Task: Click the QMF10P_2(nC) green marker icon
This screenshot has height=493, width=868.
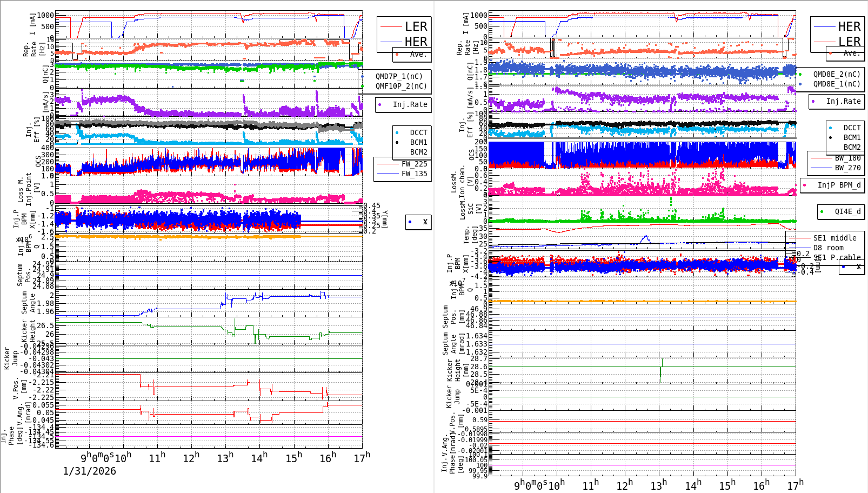Action: [x=361, y=85]
